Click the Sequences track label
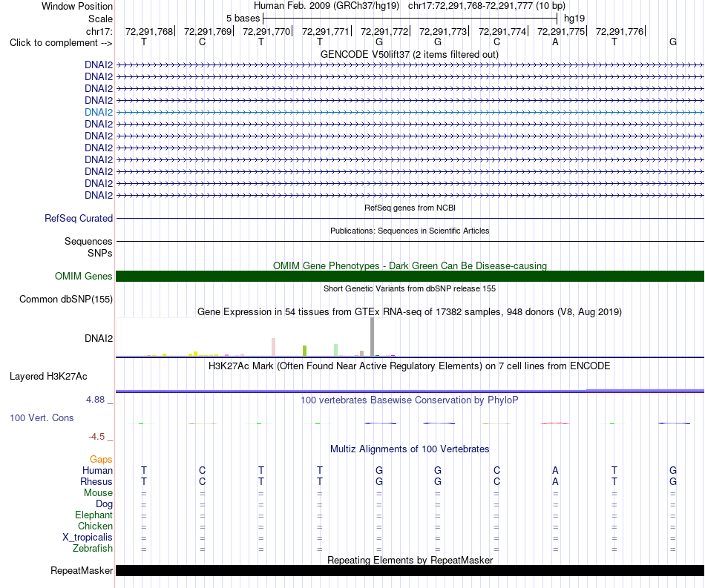Screen dimensions: 705x588 tap(88, 242)
